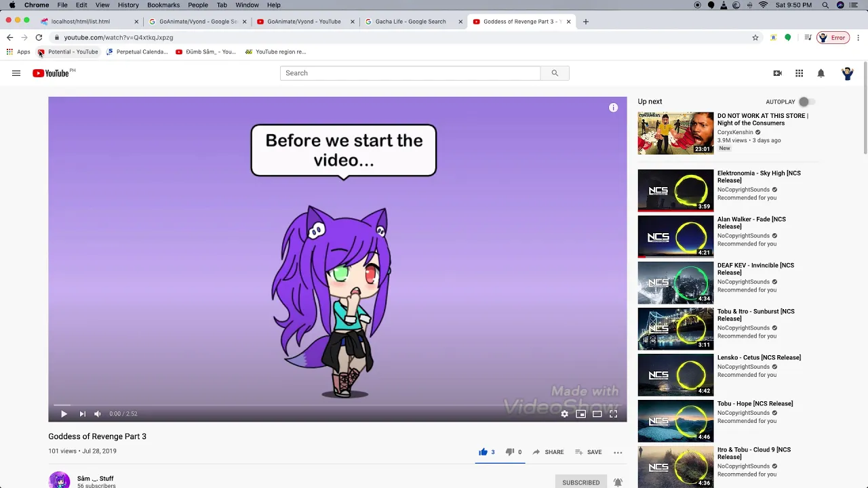Viewport: 868px width, 488px height.
Task: Click the search magnifier button
Action: pos(555,73)
